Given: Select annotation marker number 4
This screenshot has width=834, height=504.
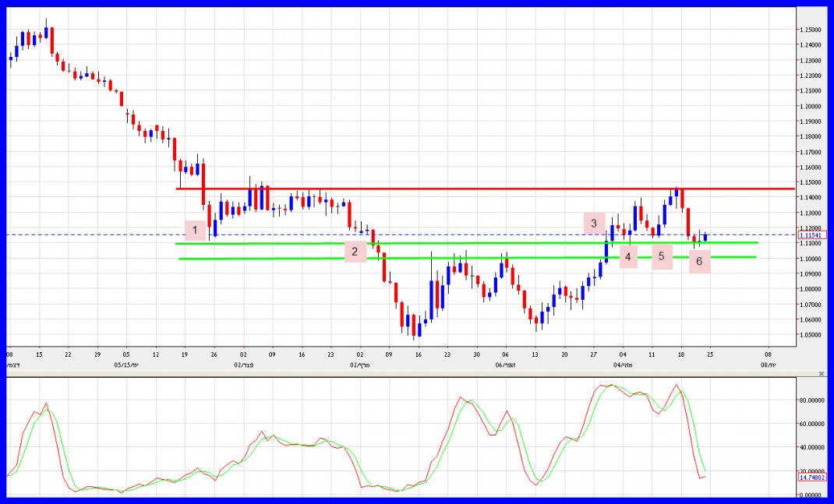Looking at the screenshot, I should point(629,256).
